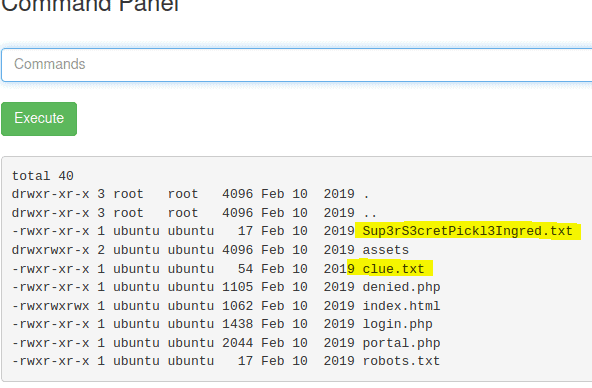Click the 2044 file size value
The image size is (592, 388).
coord(237,343)
